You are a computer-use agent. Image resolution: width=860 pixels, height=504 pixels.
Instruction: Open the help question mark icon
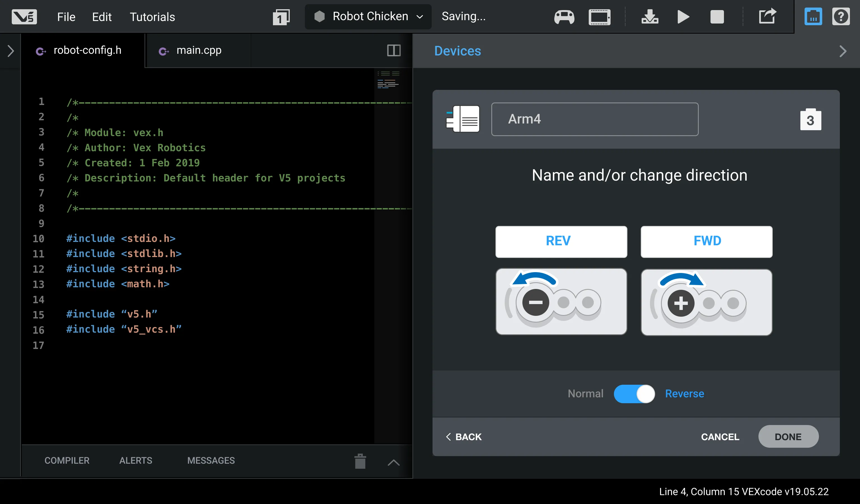point(841,17)
